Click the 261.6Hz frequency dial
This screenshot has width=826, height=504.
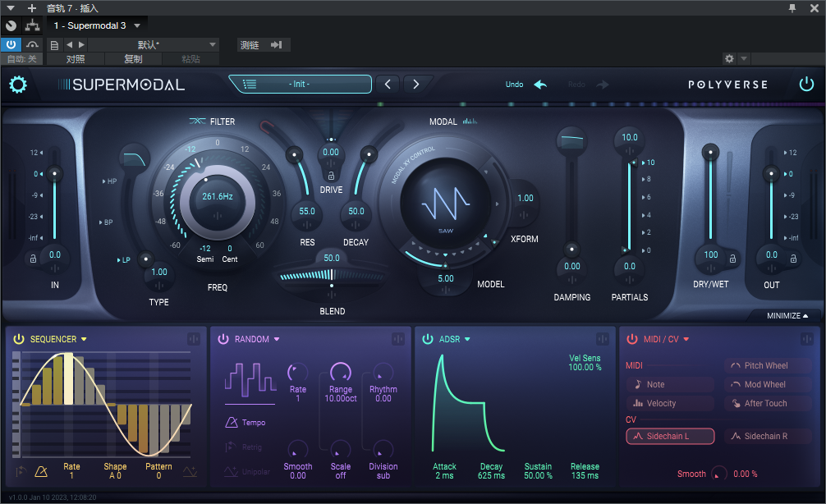[218, 202]
